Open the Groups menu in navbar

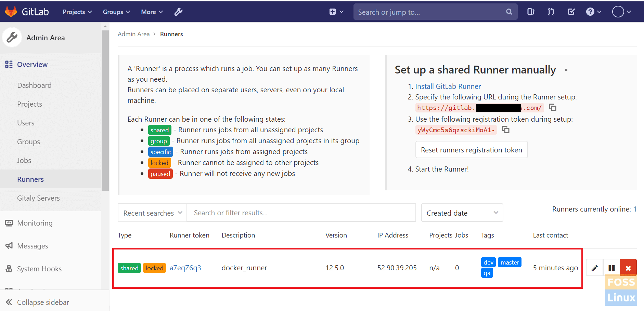click(x=116, y=12)
